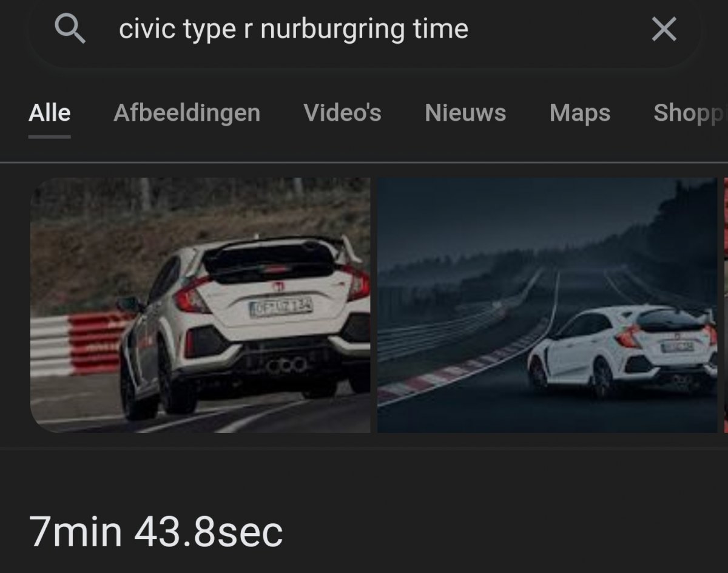Screen dimensions: 728x573
Task: Clear the search query with the X
Action: point(664,29)
